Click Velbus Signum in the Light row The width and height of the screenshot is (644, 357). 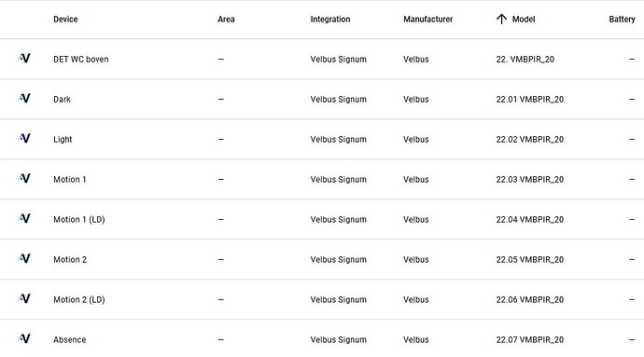coord(339,140)
